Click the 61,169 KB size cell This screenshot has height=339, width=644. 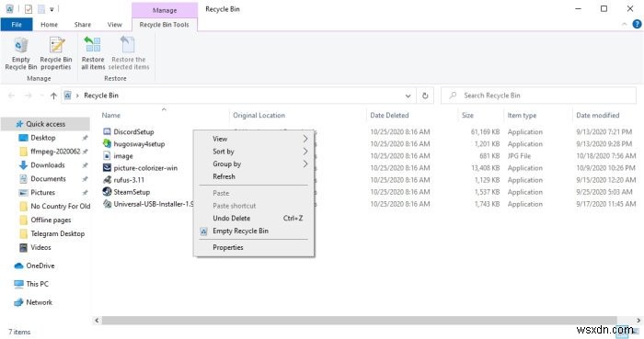(485, 131)
